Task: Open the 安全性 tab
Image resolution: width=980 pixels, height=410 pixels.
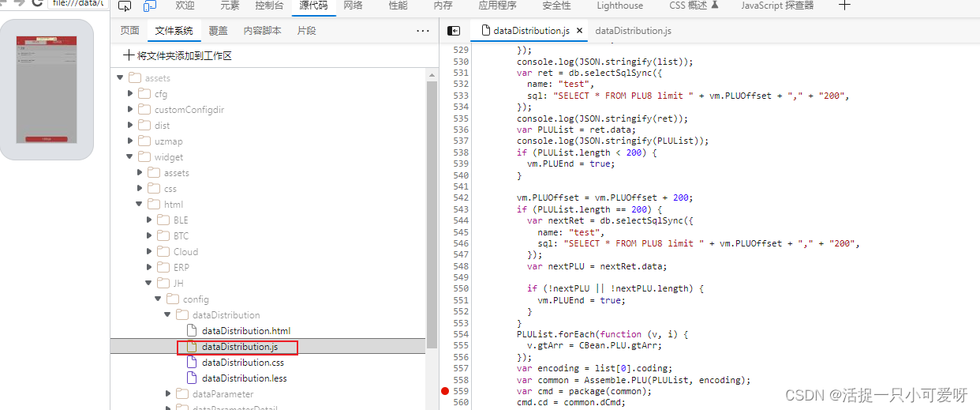Action: pos(556,6)
